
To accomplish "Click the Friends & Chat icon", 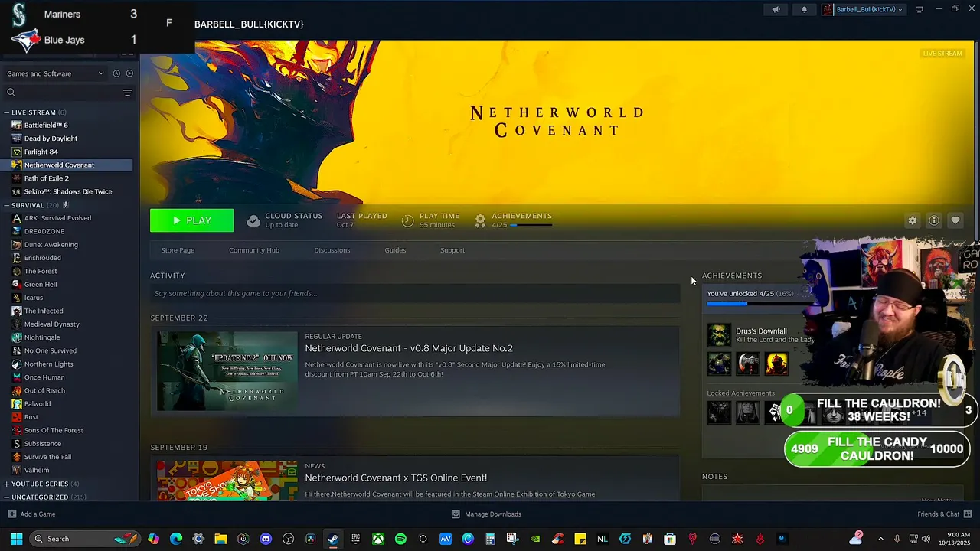I will [x=968, y=514].
